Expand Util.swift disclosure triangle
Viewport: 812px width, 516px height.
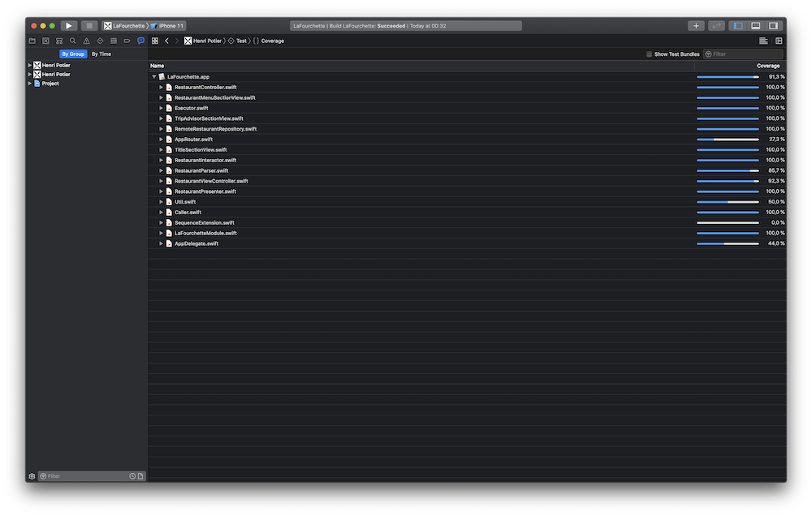[161, 202]
